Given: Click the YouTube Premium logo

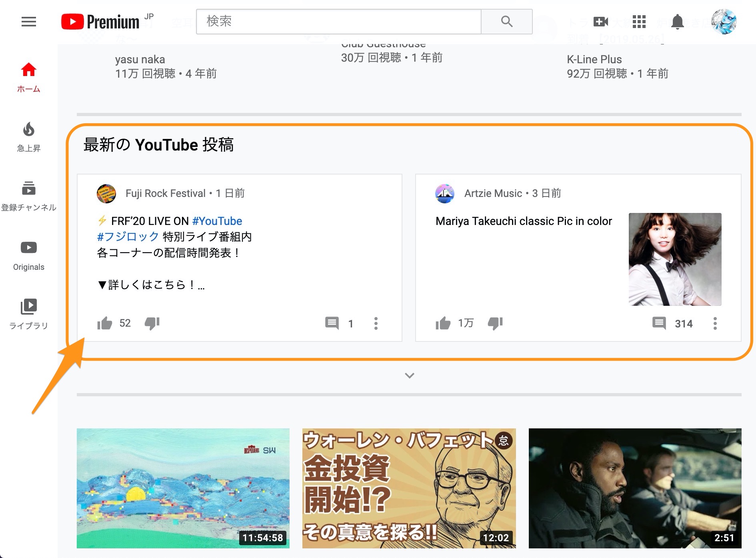Looking at the screenshot, I should tap(100, 22).
